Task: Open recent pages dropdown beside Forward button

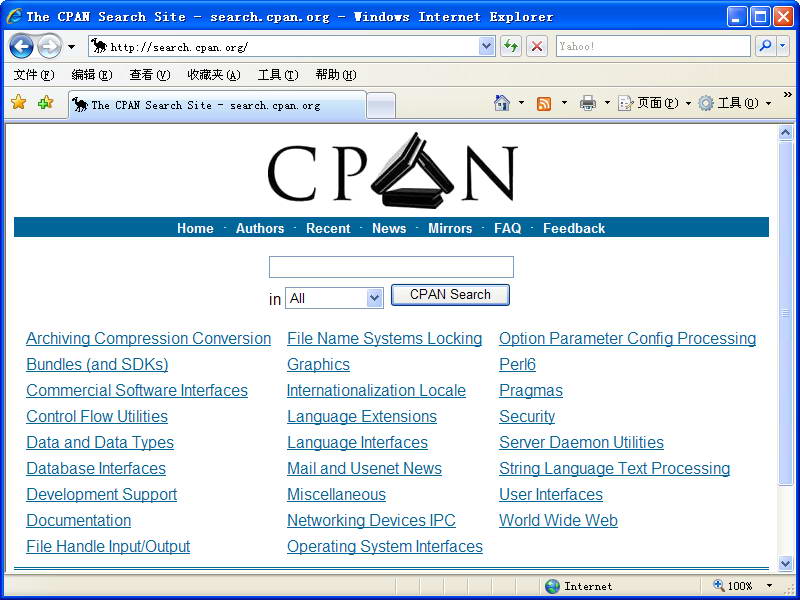Action: [71, 47]
